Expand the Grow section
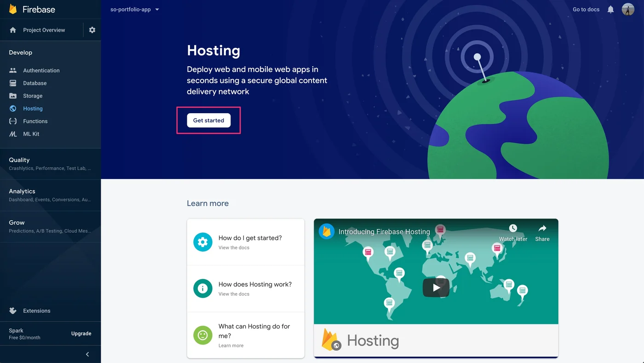This screenshot has width=644, height=363. (50, 226)
